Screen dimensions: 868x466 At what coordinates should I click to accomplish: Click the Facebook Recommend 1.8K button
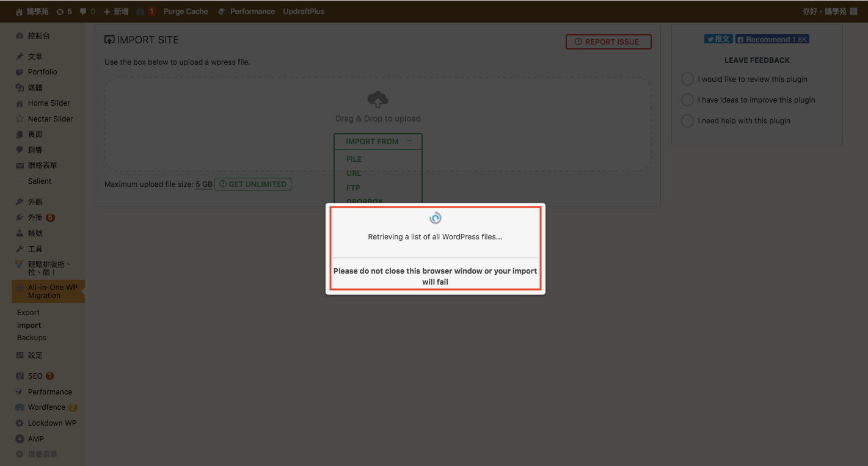[x=772, y=39]
